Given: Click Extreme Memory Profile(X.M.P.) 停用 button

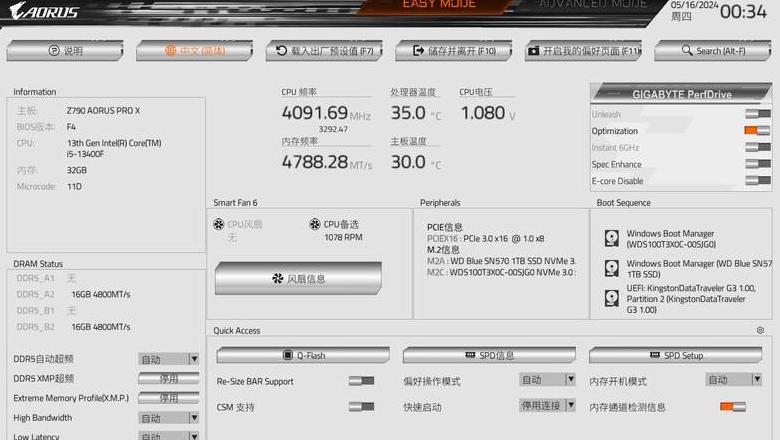Looking at the screenshot, I should pyautogui.click(x=169, y=398).
